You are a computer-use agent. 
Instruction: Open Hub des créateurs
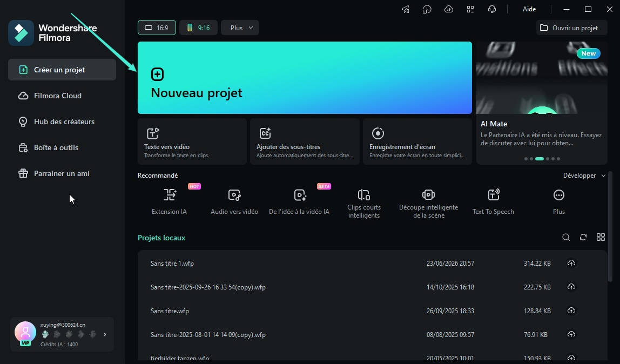[62, 122]
